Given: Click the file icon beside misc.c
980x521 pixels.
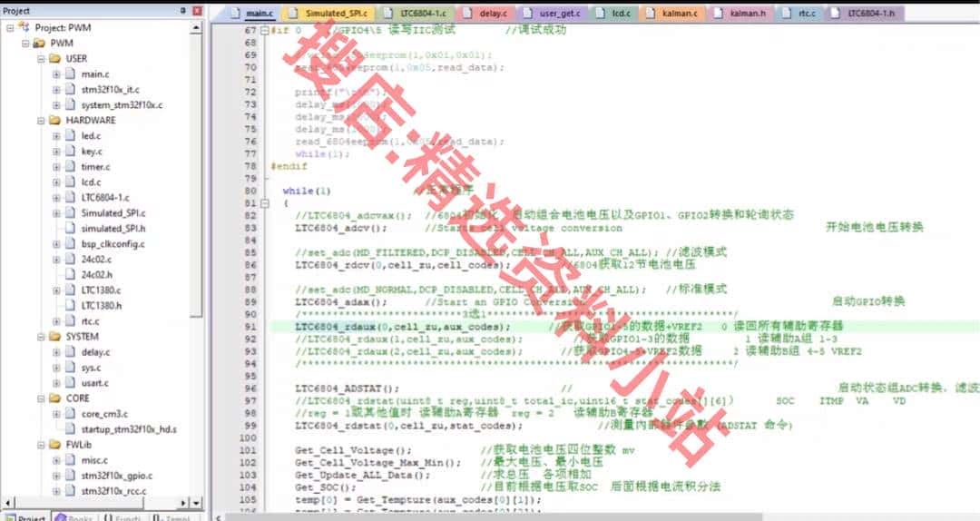Looking at the screenshot, I should (71, 459).
